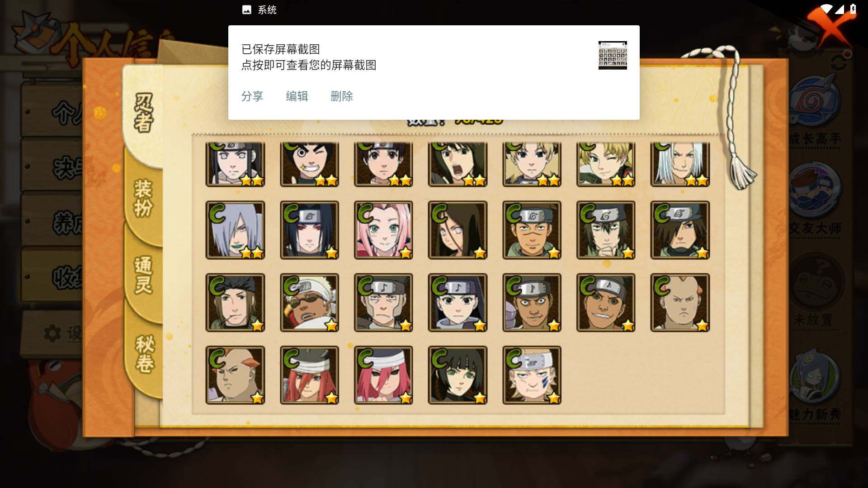The width and height of the screenshot is (868, 488).
Task: Tap 编辑 in the screenshot notification
Action: pos(297,96)
